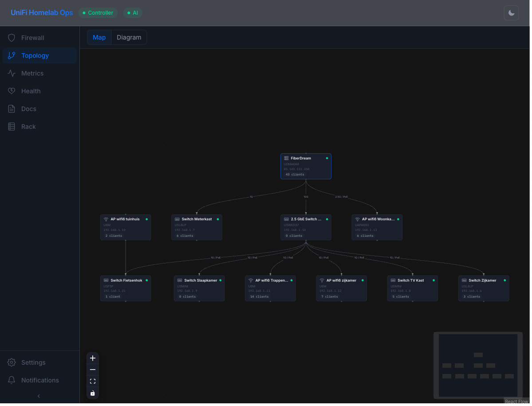Click the Rack server icon
Image resolution: width=532 pixels, height=406 pixels.
click(x=12, y=127)
